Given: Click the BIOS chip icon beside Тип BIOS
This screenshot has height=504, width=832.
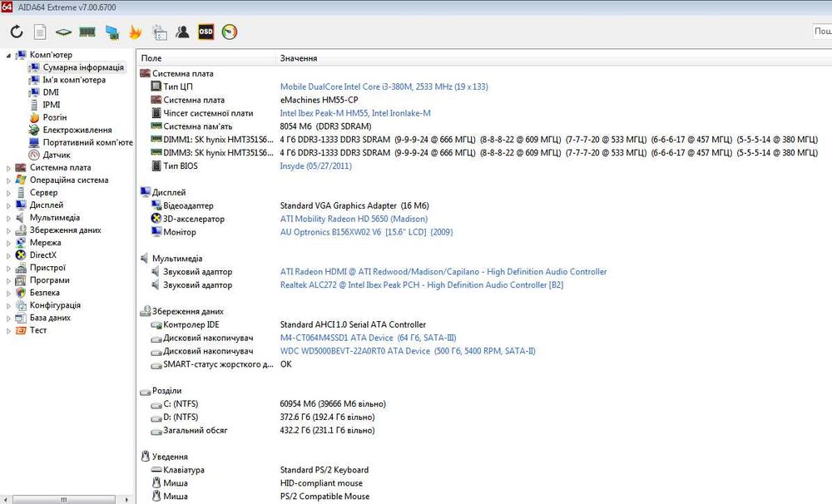Looking at the screenshot, I should 156,166.
